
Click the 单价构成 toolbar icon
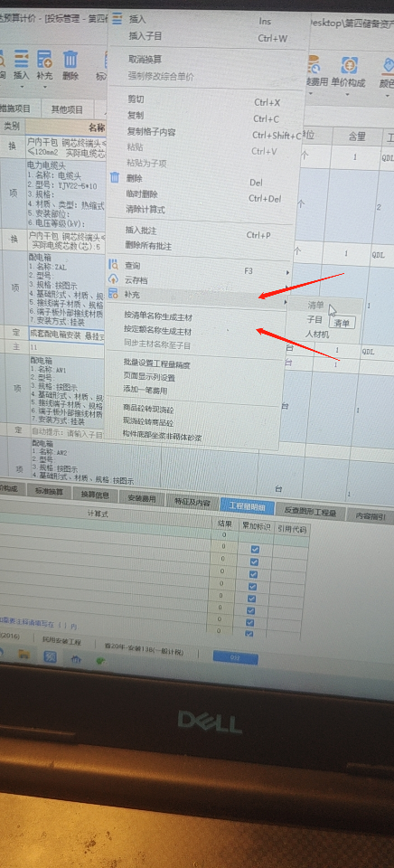pyautogui.click(x=349, y=65)
